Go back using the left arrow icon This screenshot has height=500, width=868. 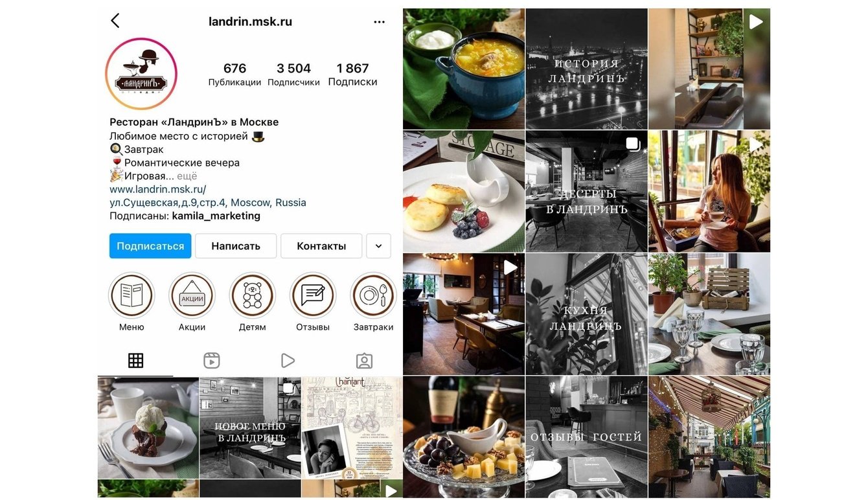point(115,21)
